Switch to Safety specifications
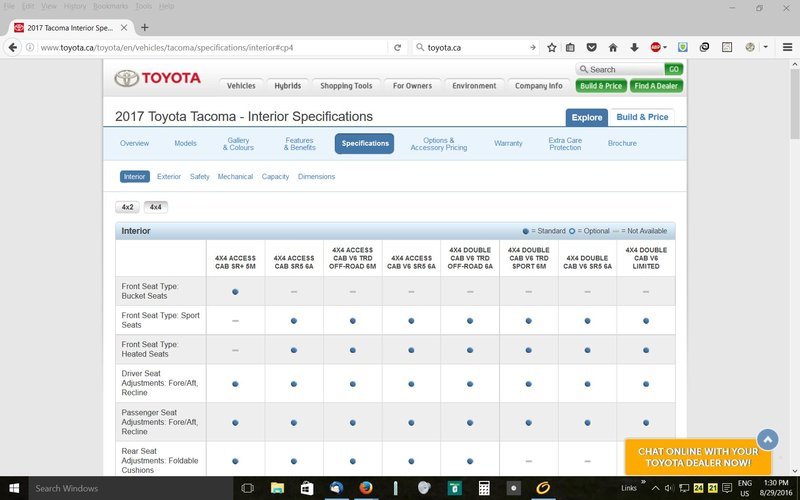The height and width of the screenshot is (500, 800). 199,177
